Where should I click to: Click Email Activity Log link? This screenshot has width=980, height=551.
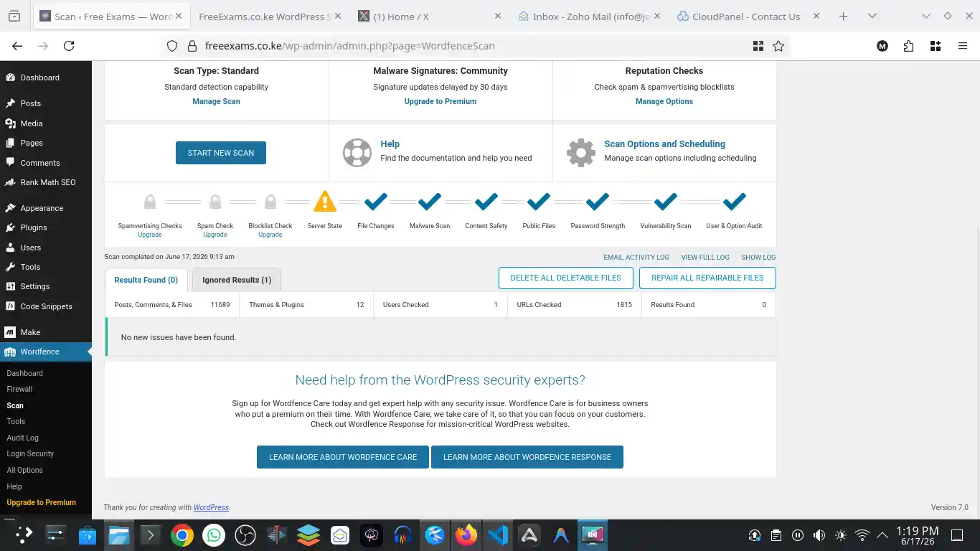pos(636,257)
